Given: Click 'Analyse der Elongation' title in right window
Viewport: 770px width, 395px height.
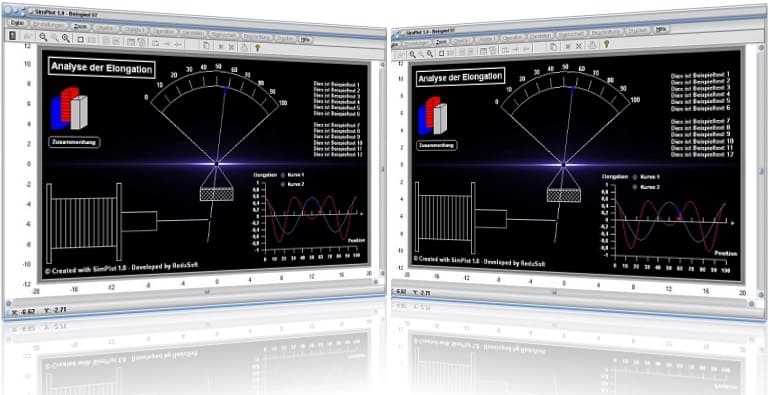Looking at the screenshot, I should pyautogui.click(x=460, y=77).
